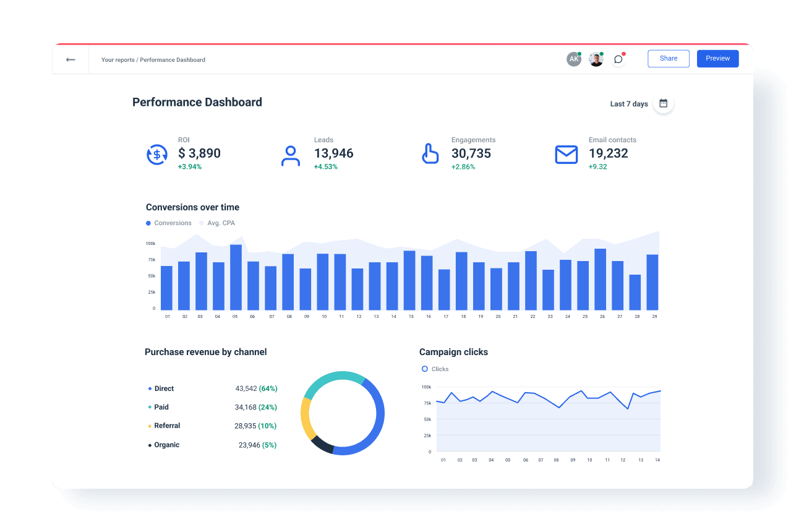The image size is (804, 532).
Task: Open the Your reports breadcrumb
Action: coord(118,59)
